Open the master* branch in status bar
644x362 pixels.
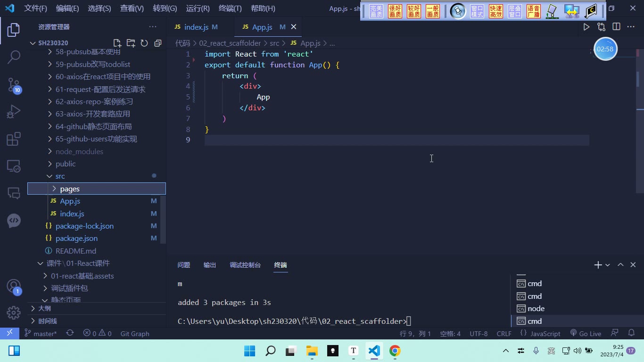coord(41,333)
